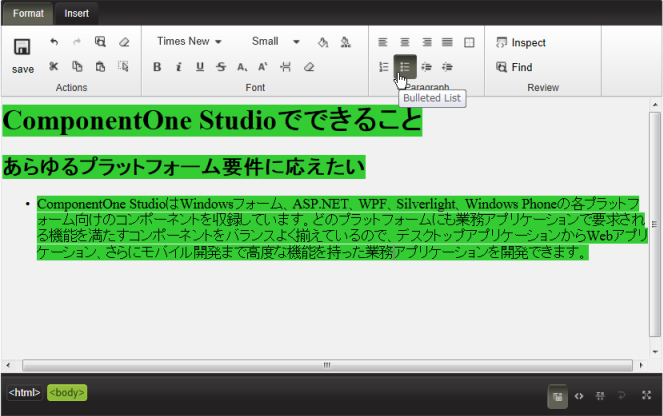This screenshot has width=663, height=416.
Task: Pick a background color with the fill bucket
Action: (x=323, y=42)
